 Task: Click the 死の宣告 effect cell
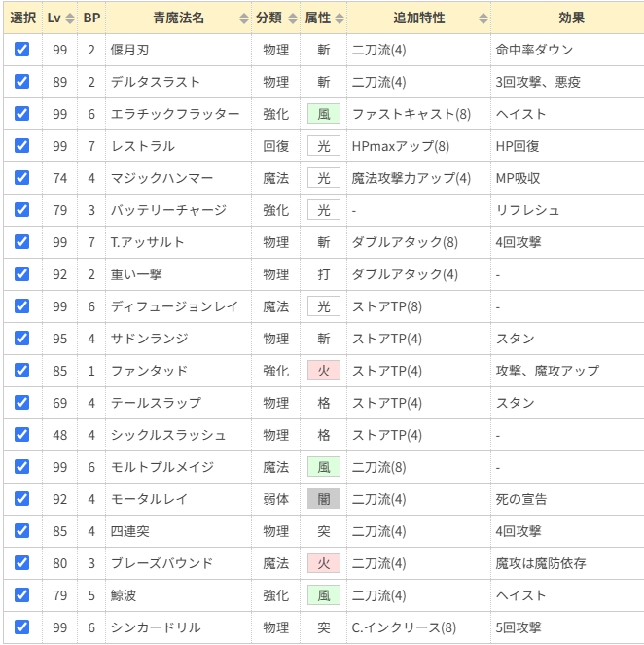point(521,499)
